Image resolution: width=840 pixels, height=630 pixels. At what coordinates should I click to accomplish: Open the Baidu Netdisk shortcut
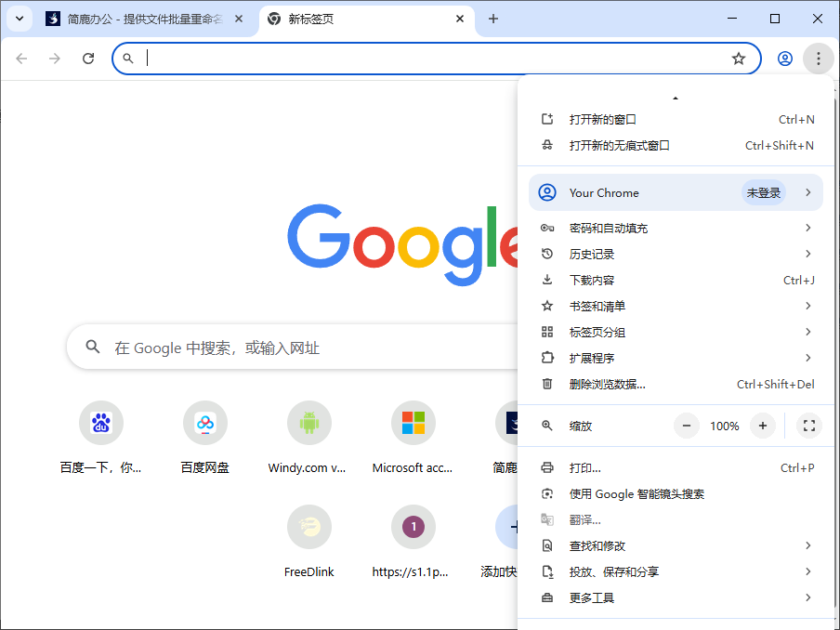[205, 423]
